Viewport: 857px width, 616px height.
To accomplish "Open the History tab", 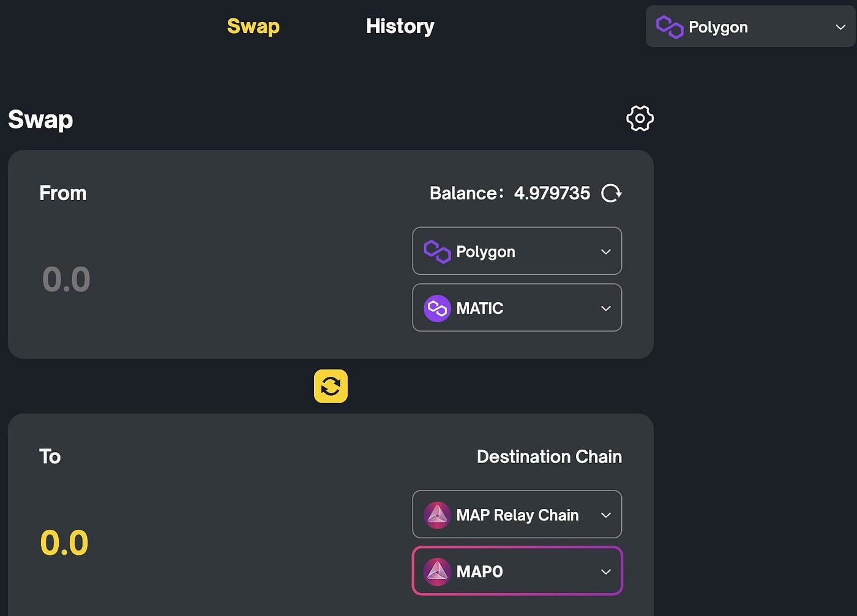I will click(x=400, y=26).
